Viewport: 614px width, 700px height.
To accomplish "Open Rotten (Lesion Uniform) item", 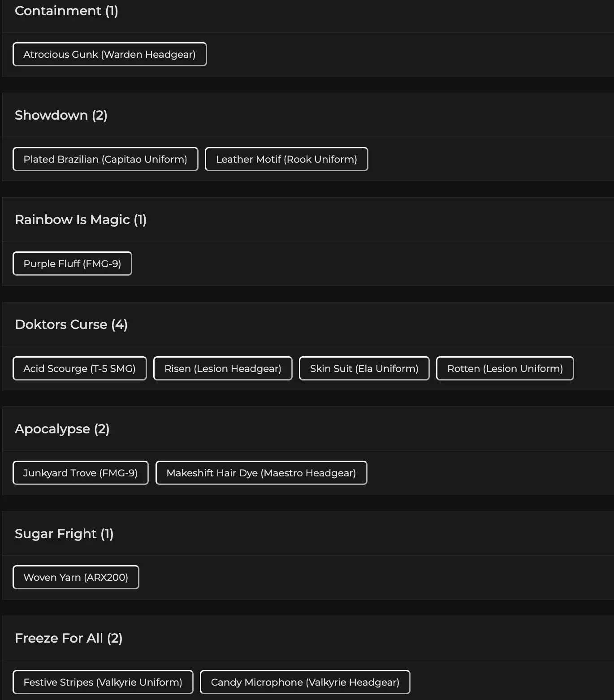I will 505,368.
